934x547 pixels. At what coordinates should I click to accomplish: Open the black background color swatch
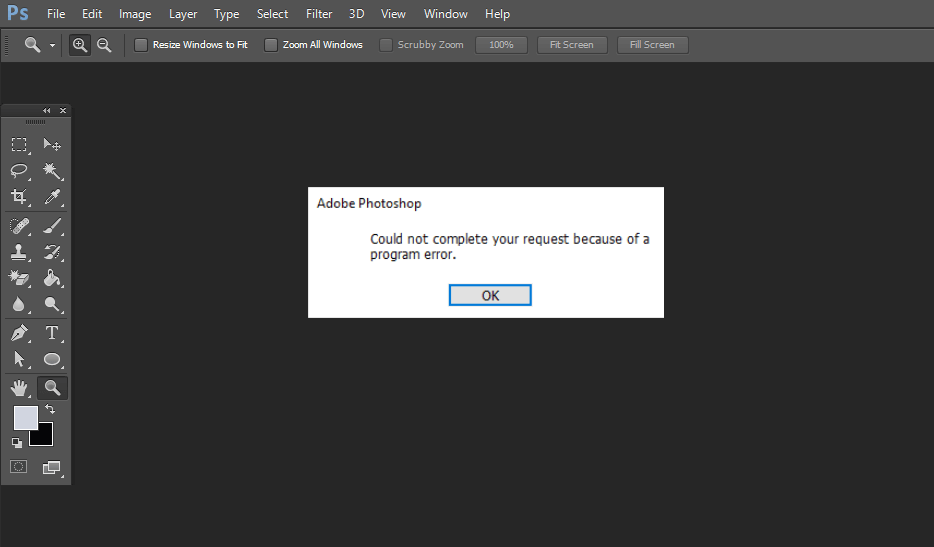45,437
